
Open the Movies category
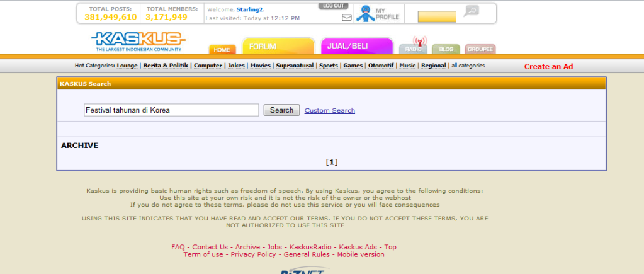(261, 66)
